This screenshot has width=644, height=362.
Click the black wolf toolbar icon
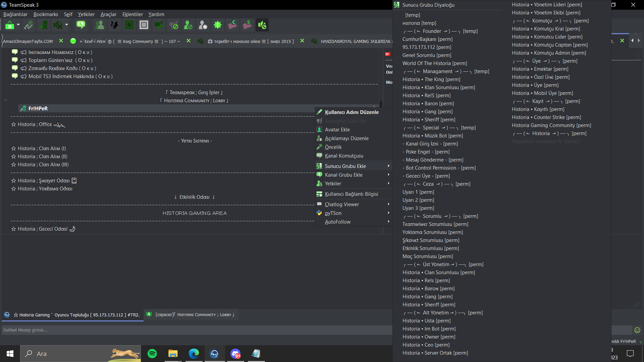click(114, 25)
